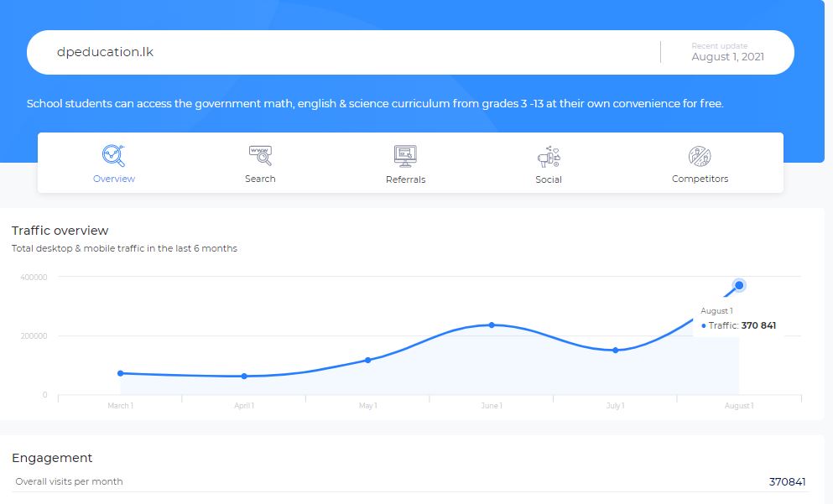Select the Referrals monitor icon
This screenshot has width=833, height=504.
click(x=405, y=156)
